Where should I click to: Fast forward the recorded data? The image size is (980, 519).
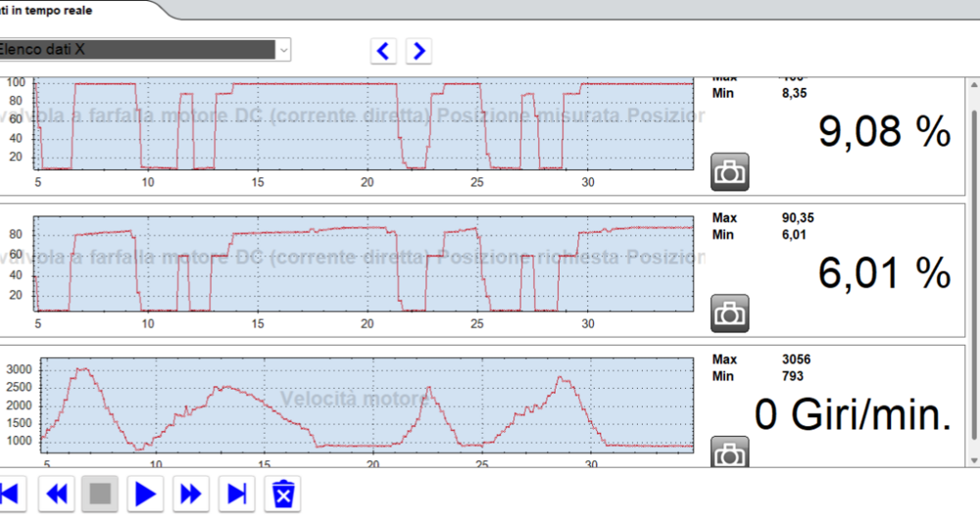[x=192, y=494]
